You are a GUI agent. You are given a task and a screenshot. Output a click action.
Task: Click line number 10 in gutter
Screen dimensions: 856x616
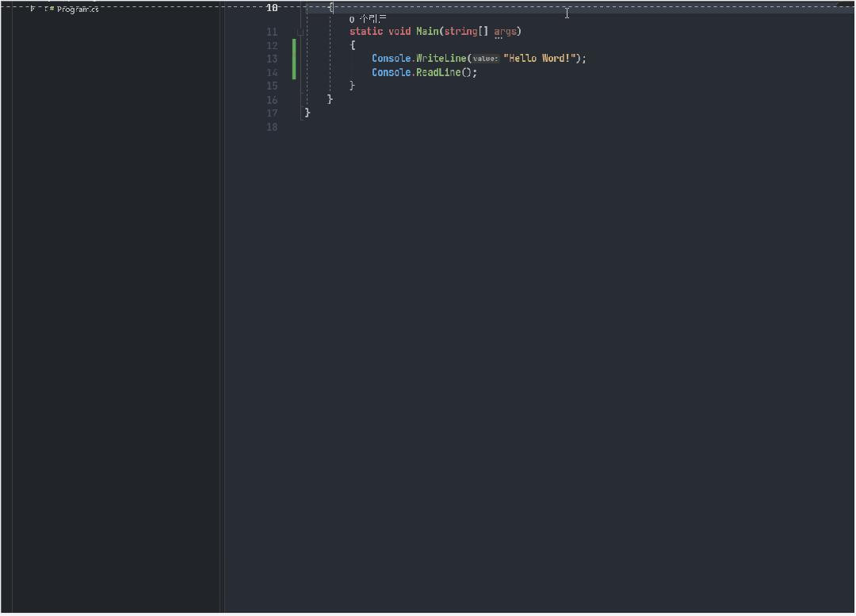click(272, 8)
